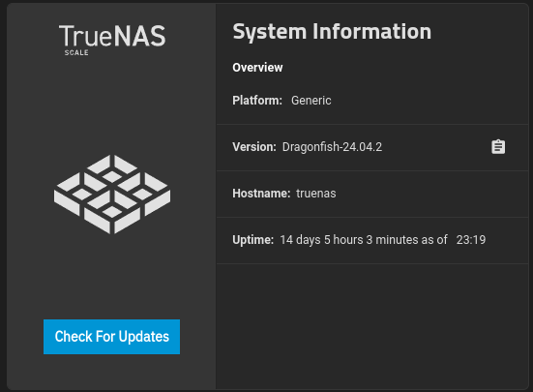Click the TrueNAS logo
The height and width of the screenshot is (392, 533).
(112, 40)
